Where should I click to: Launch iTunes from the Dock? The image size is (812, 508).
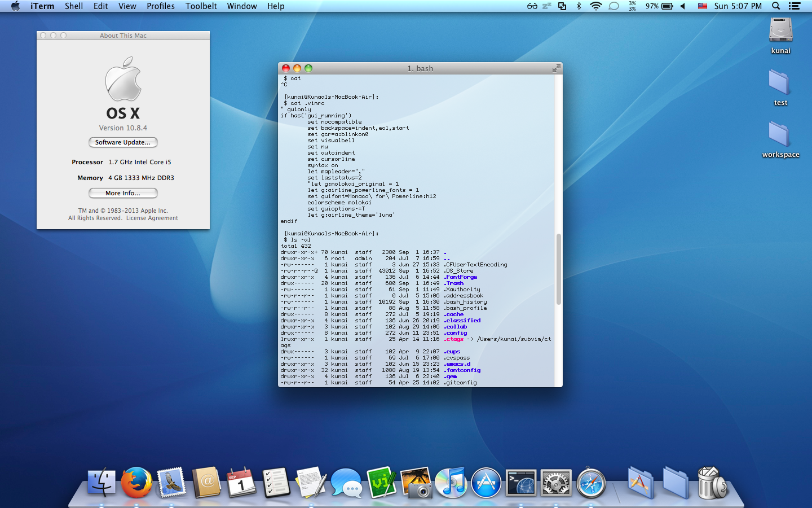pos(451,483)
